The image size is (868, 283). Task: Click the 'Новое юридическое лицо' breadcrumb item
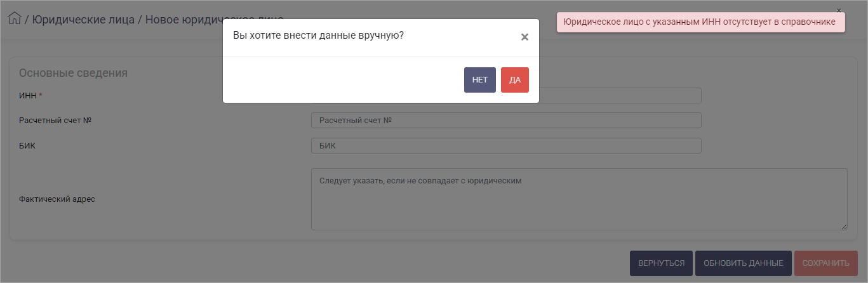click(184, 19)
